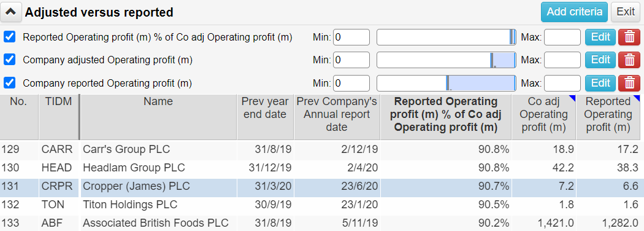The height and width of the screenshot is (231, 644).
Task: Delete the Reported Operating profit % criterion
Action: pos(629,37)
